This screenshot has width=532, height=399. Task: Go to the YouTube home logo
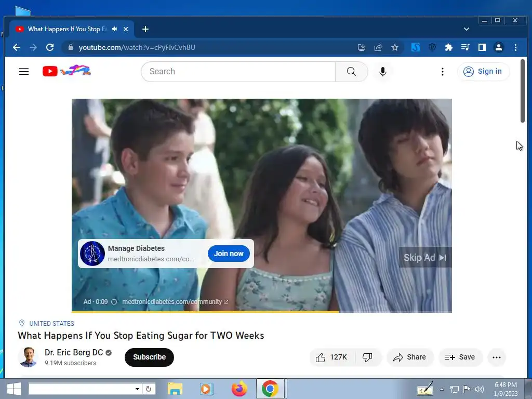point(66,71)
